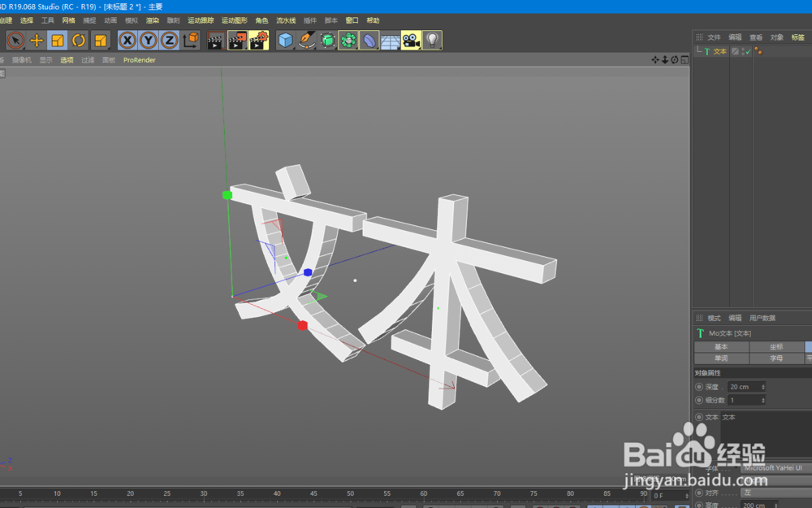Toggle the Z axis lock

pos(171,40)
